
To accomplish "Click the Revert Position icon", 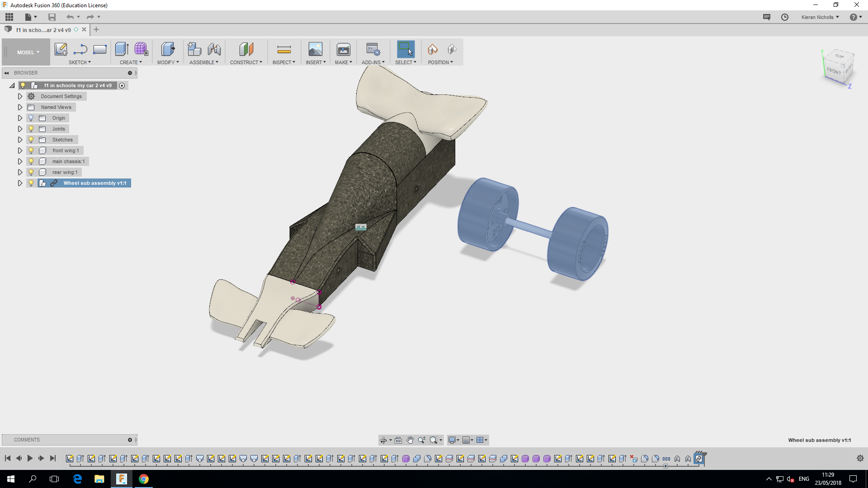I will 452,49.
